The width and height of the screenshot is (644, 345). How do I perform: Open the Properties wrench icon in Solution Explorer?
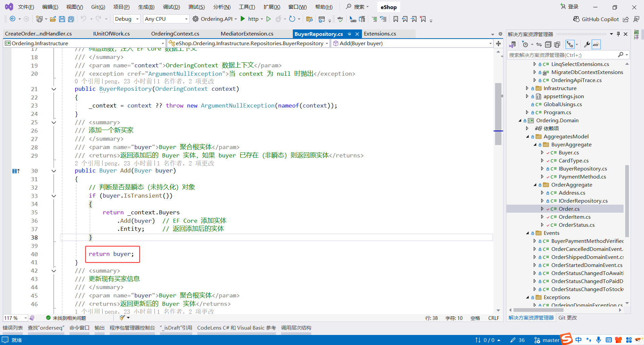pyautogui.click(x=587, y=44)
